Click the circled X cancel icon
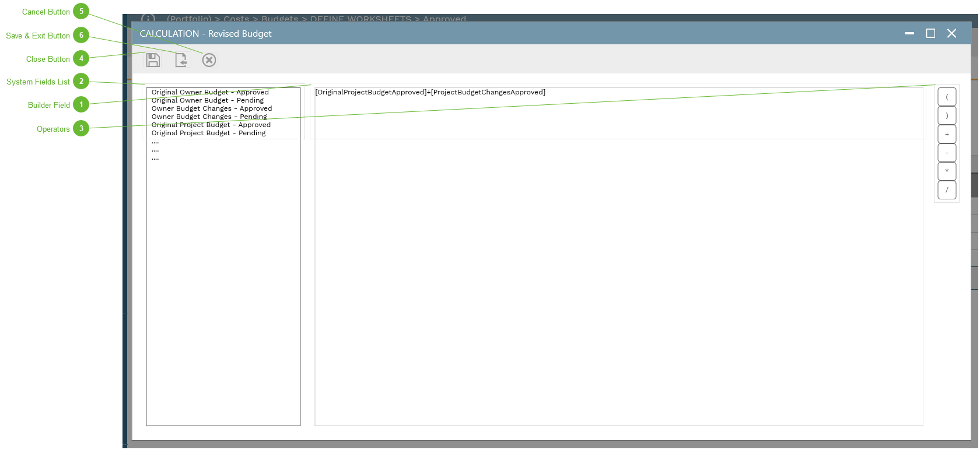 (x=209, y=60)
